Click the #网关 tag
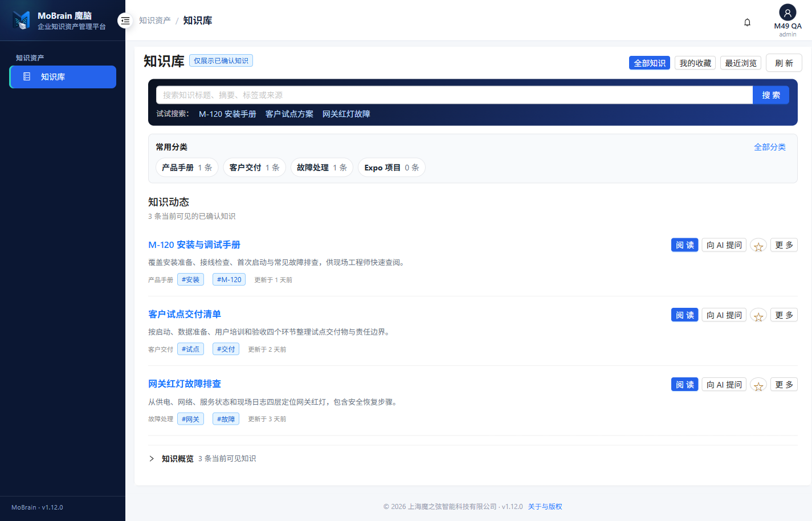The width and height of the screenshot is (812, 521). pyautogui.click(x=190, y=419)
